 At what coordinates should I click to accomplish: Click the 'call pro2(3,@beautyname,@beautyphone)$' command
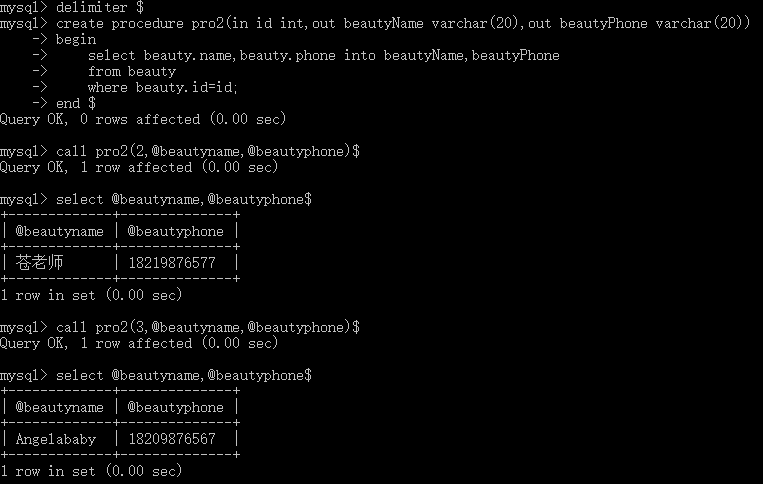[x=208, y=327]
